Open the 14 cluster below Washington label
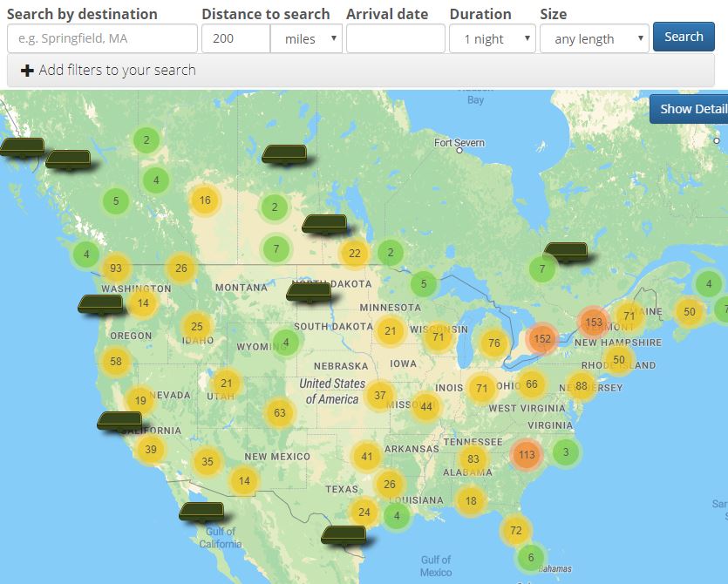 143,303
